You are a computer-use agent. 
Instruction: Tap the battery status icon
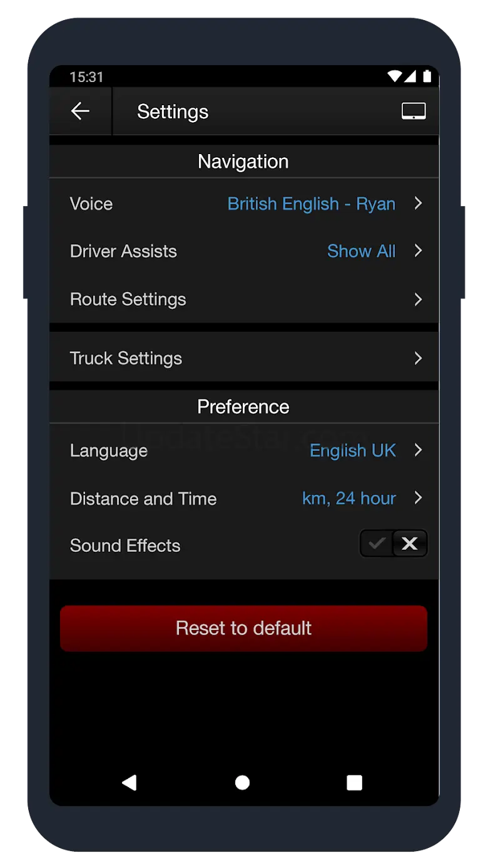(x=427, y=76)
